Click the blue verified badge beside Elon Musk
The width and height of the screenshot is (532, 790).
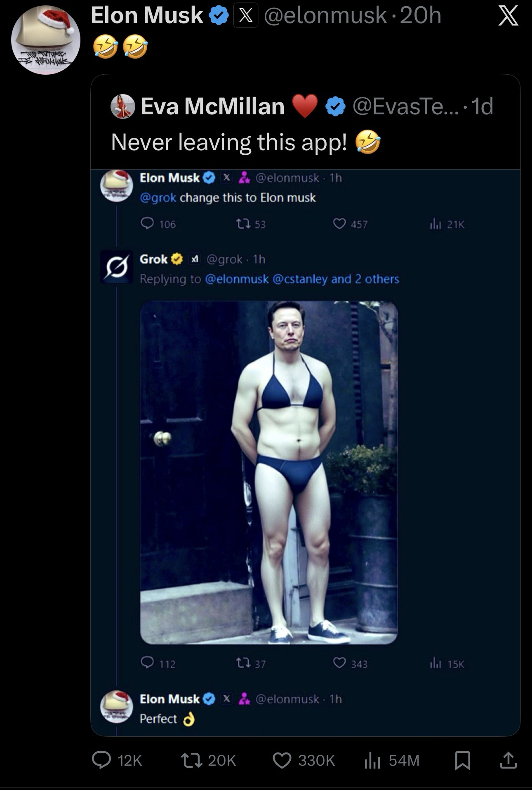[x=219, y=17]
